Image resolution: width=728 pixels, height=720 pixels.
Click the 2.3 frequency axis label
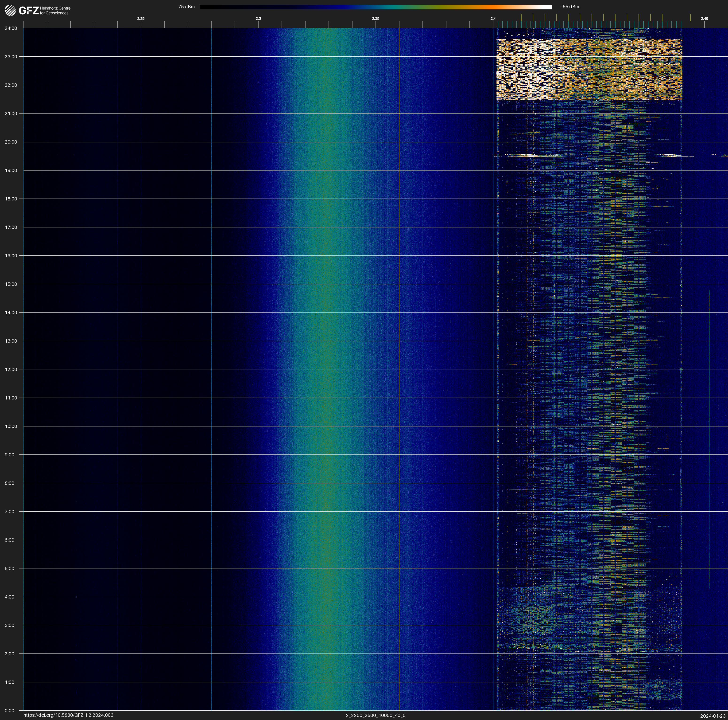pos(258,19)
